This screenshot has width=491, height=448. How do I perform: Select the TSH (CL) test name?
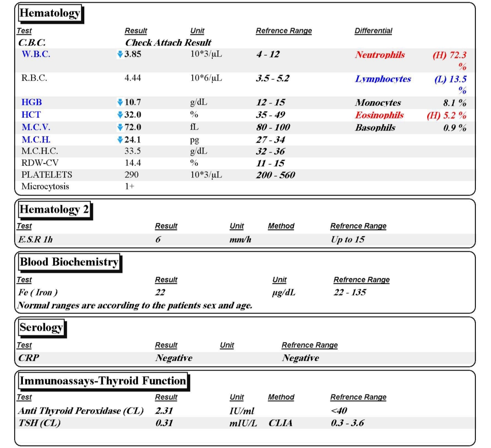(x=39, y=423)
